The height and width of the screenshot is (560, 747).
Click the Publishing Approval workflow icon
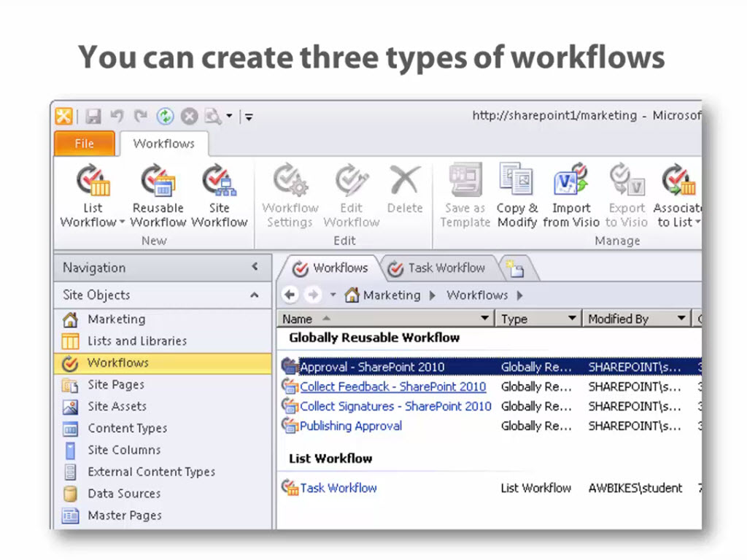click(289, 425)
